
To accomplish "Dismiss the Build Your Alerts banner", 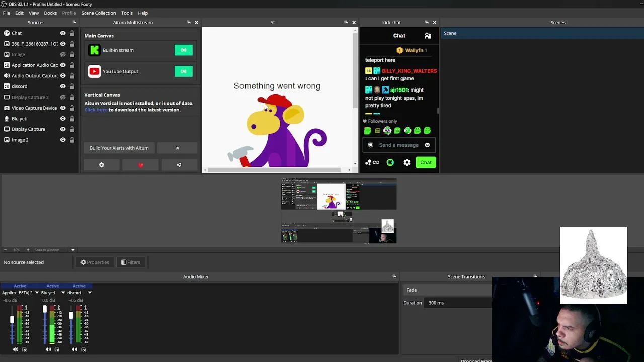I will tap(177, 148).
